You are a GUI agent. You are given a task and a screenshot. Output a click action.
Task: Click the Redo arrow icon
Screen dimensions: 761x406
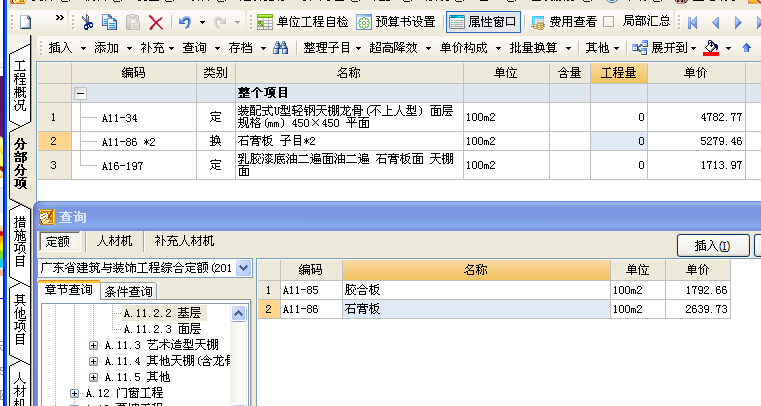[220, 22]
